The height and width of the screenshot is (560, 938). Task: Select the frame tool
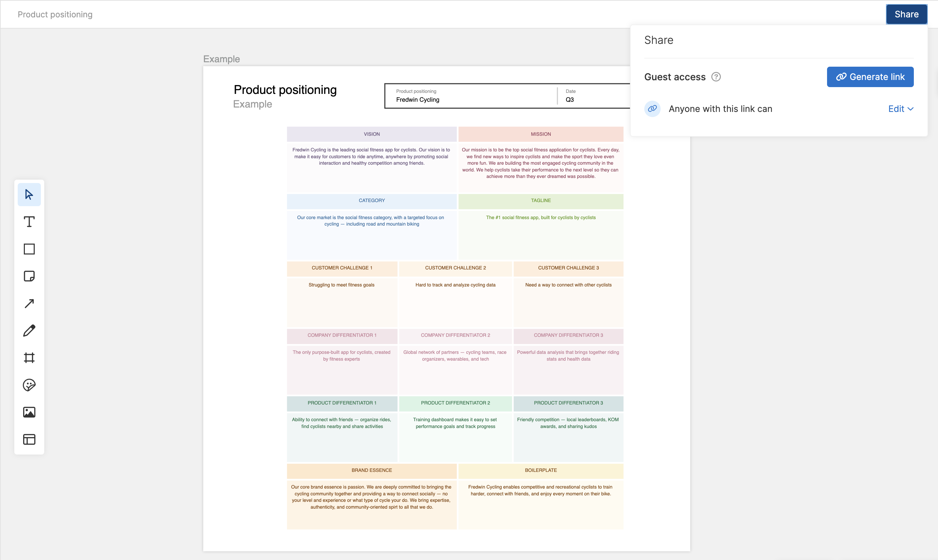(29, 358)
